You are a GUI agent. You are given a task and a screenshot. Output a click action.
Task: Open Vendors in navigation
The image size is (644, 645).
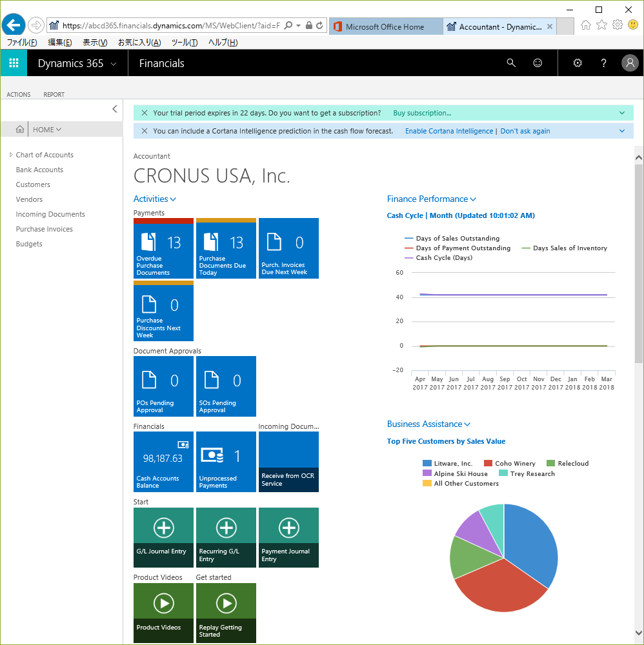click(29, 199)
